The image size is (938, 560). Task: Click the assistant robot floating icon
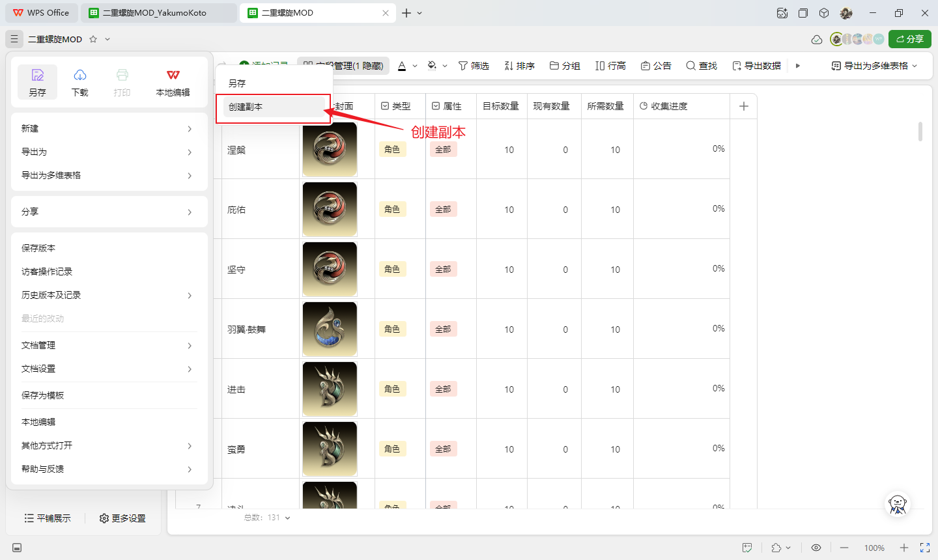pyautogui.click(x=898, y=503)
